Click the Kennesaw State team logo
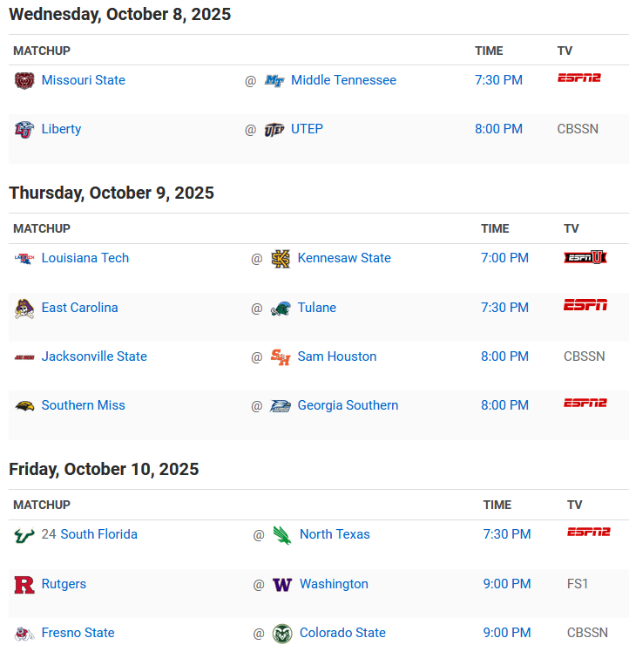The width and height of the screenshot is (629, 672). (x=281, y=258)
